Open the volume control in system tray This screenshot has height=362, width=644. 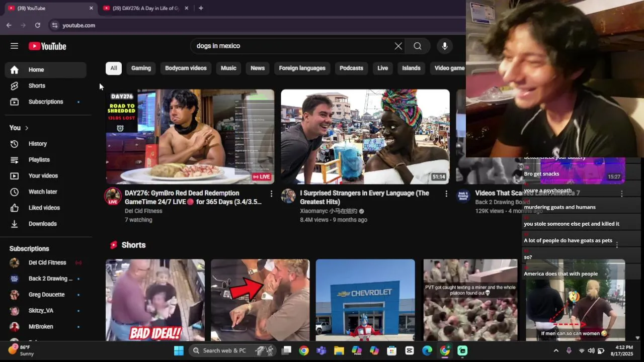[591, 350]
